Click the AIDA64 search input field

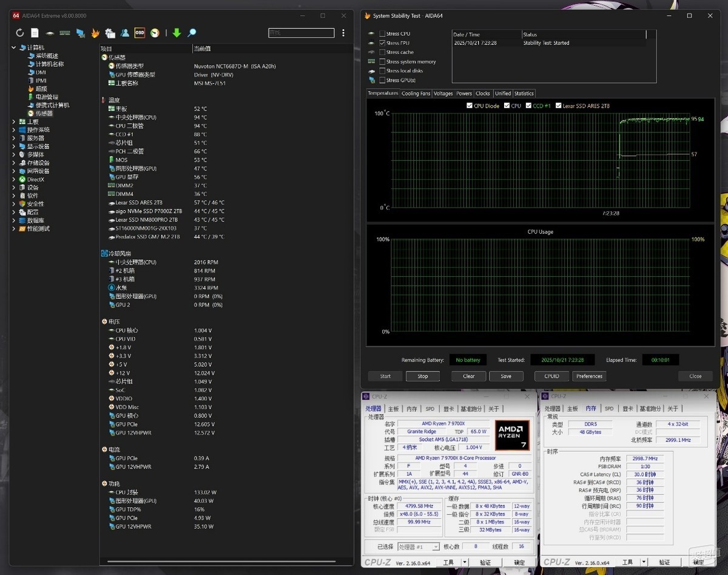(301, 33)
